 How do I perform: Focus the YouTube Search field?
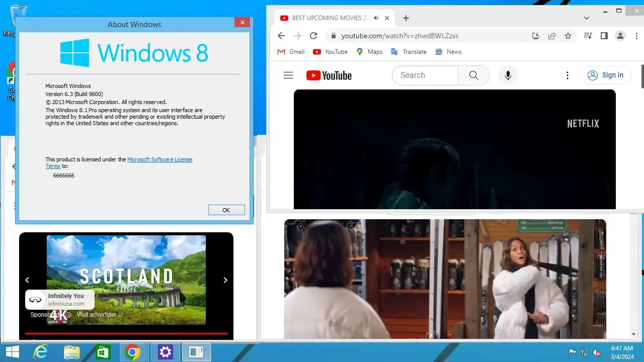[x=425, y=75]
